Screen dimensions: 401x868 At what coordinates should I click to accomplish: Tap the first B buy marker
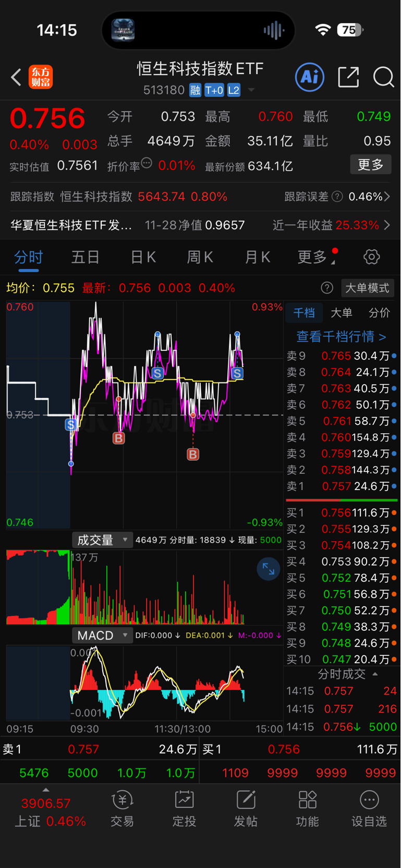click(119, 438)
